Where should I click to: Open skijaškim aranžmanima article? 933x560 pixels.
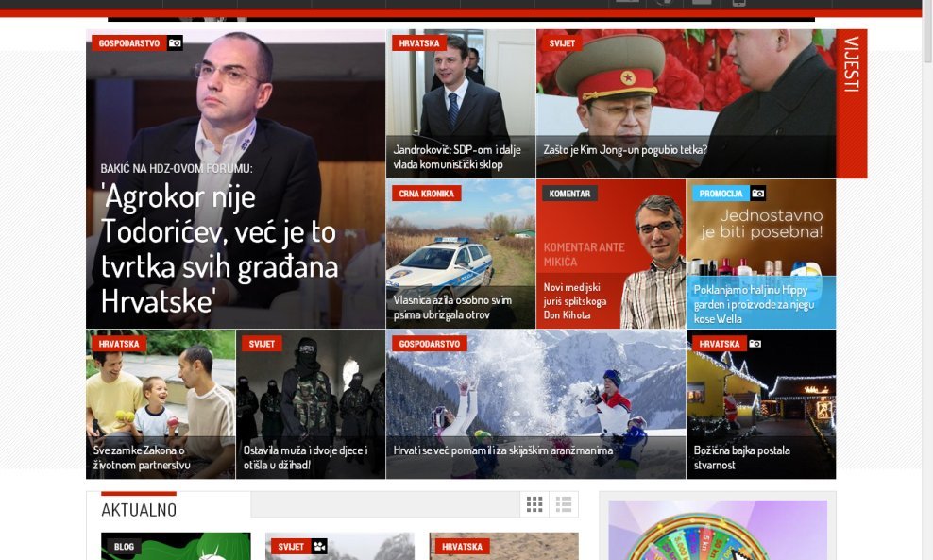click(502, 450)
